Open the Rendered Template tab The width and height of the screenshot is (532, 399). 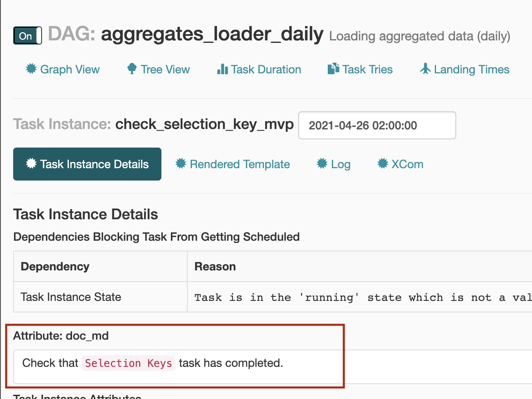233,164
